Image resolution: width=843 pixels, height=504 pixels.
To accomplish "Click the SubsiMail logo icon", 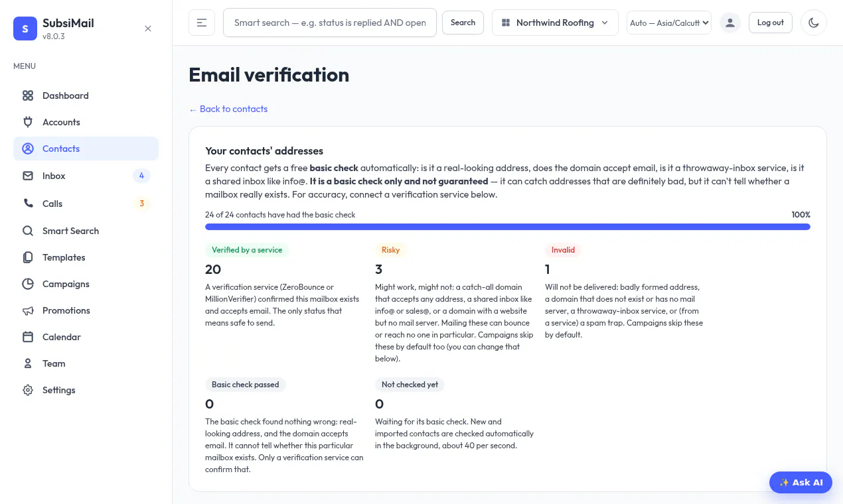I will 25,29.
